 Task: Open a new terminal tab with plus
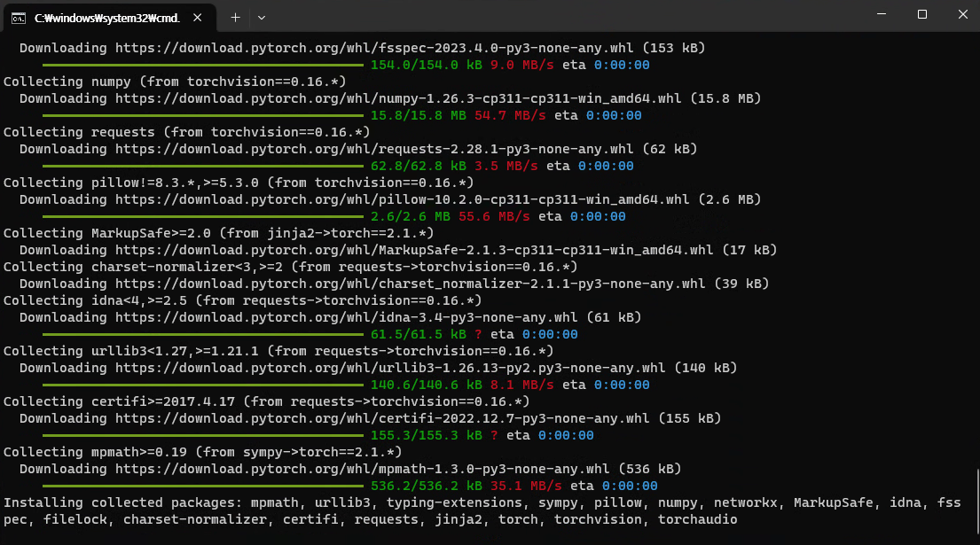235,18
